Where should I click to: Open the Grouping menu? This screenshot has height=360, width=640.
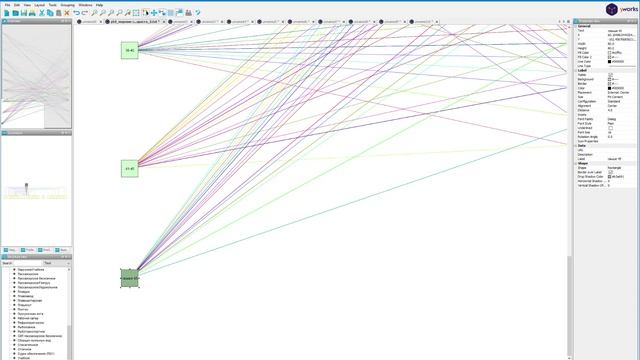(67, 5)
